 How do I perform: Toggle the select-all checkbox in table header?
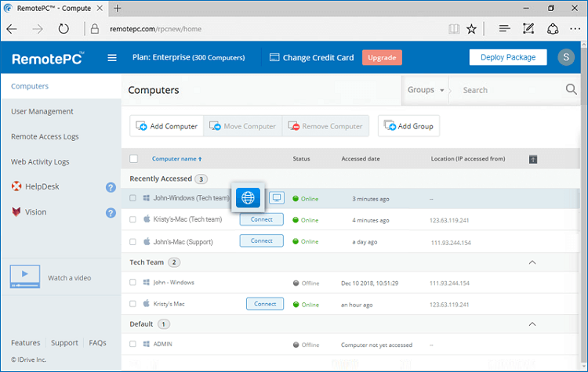point(133,158)
